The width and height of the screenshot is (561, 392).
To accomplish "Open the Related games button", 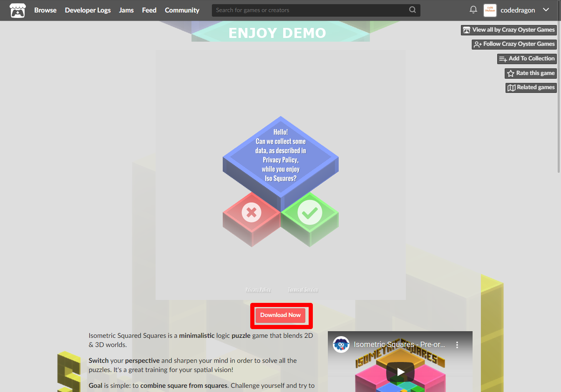I will pos(531,87).
